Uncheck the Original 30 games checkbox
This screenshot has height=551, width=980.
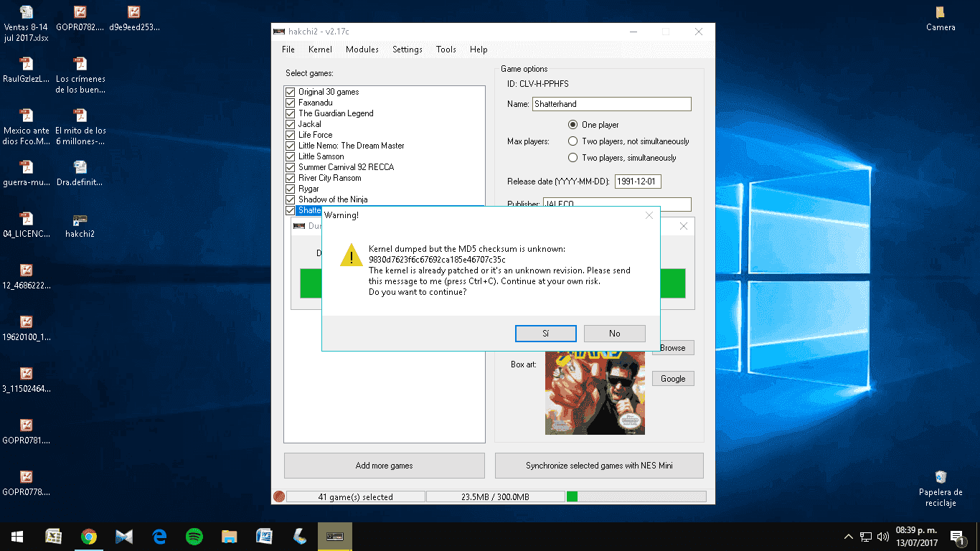[x=290, y=92]
